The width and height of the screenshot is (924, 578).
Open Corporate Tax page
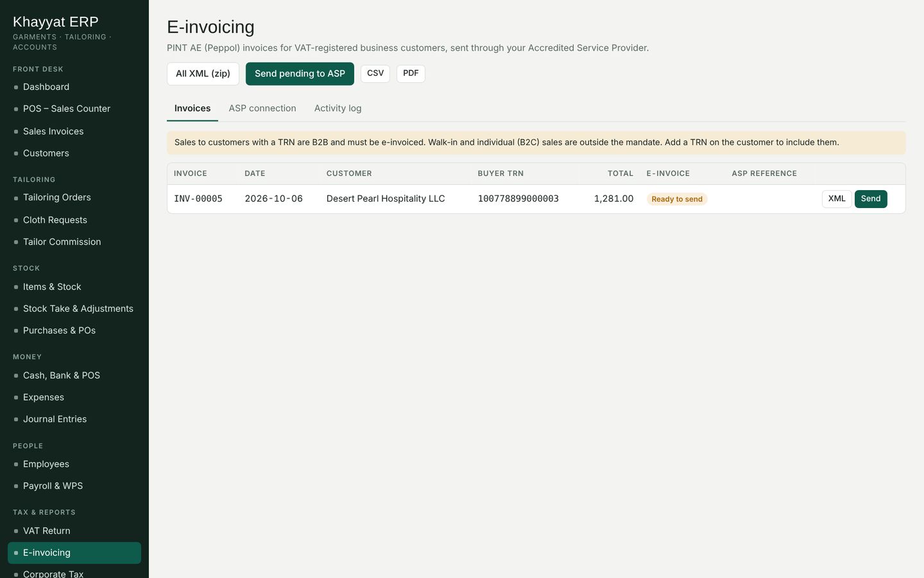click(74, 572)
